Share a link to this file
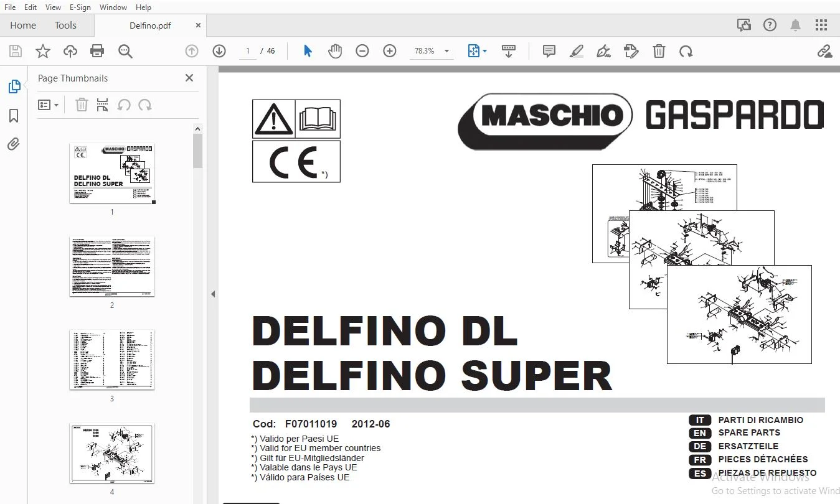 point(825,51)
